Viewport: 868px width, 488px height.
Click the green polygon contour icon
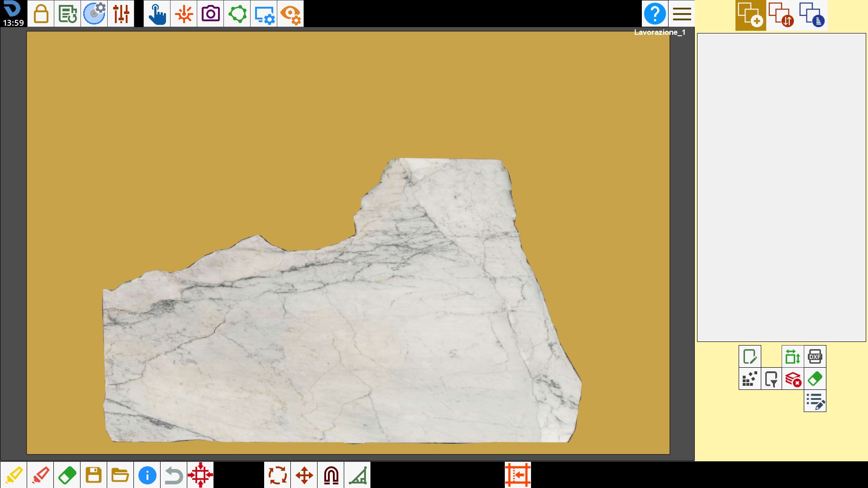pyautogui.click(x=237, y=14)
